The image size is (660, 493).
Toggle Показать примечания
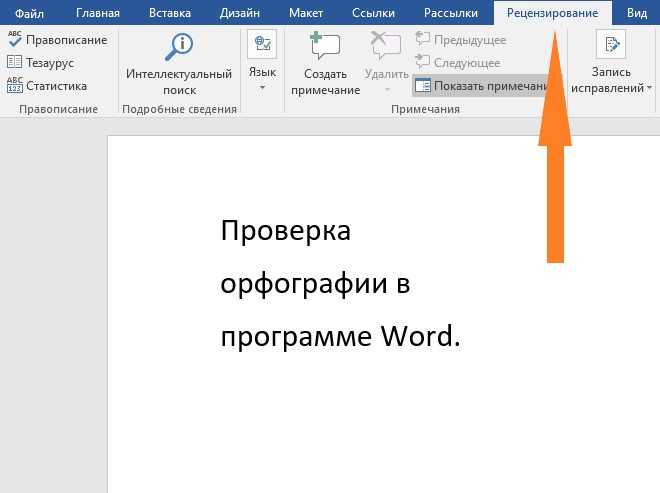[x=481, y=86]
